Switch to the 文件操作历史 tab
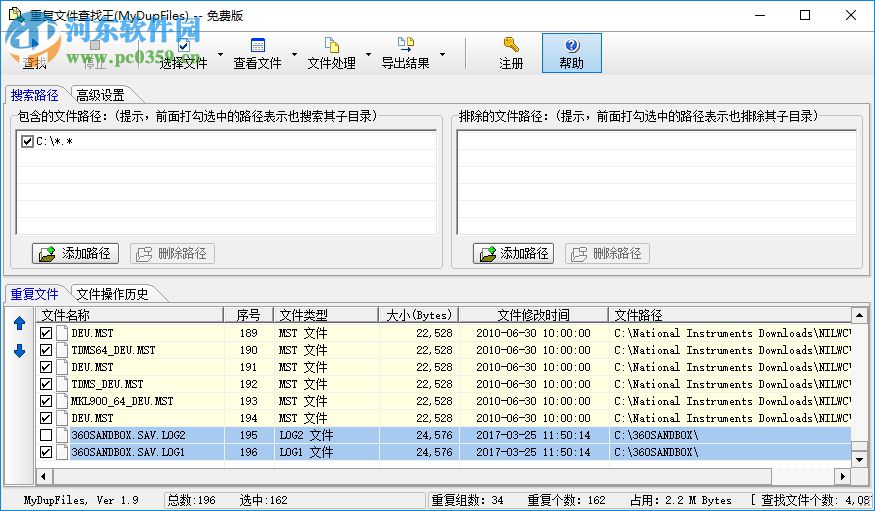 pyautogui.click(x=113, y=294)
